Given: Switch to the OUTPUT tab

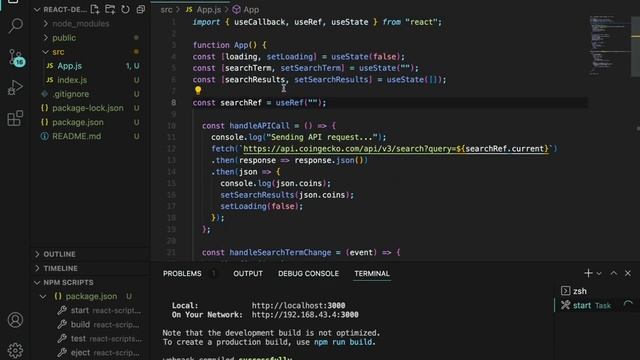Looking at the screenshot, I should (248, 273).
